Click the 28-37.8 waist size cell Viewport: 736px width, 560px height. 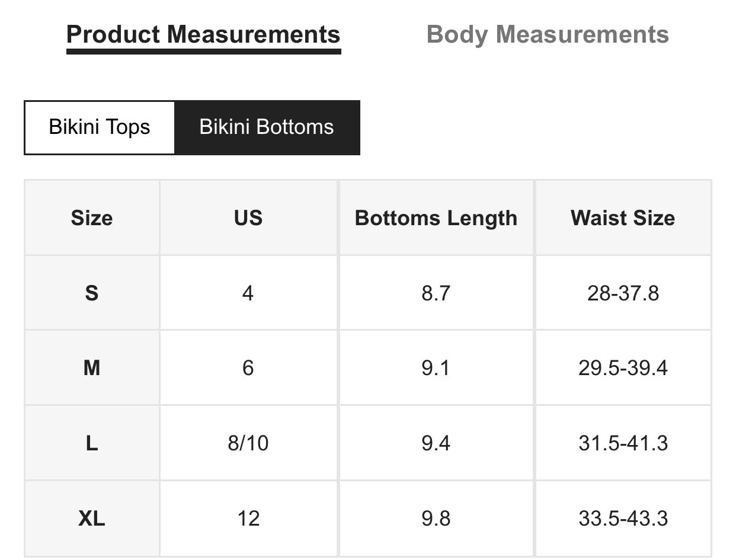pos(623,293)
